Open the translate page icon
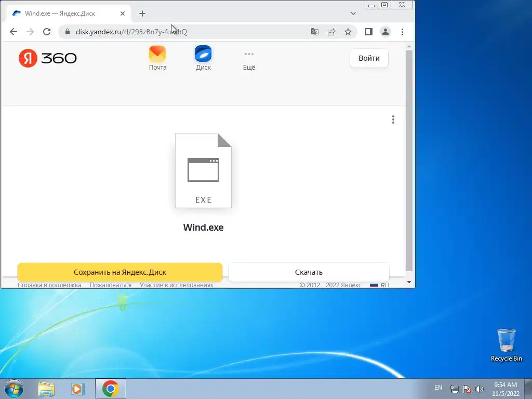 (314, 32)
